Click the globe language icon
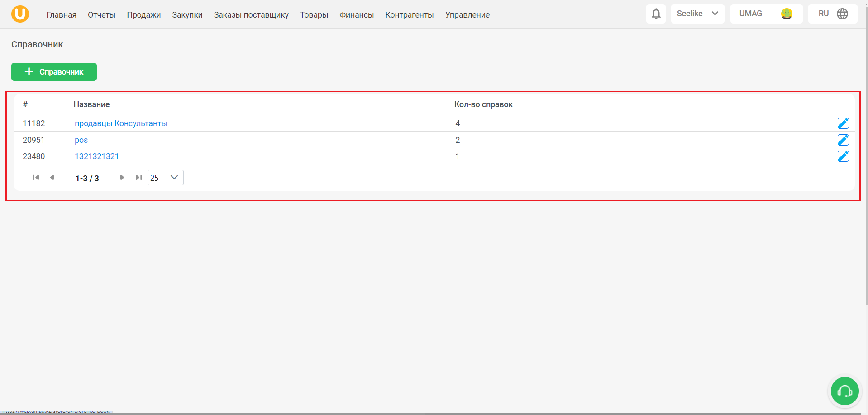Viewport: 868px width, 415px height. coord(842,14)
